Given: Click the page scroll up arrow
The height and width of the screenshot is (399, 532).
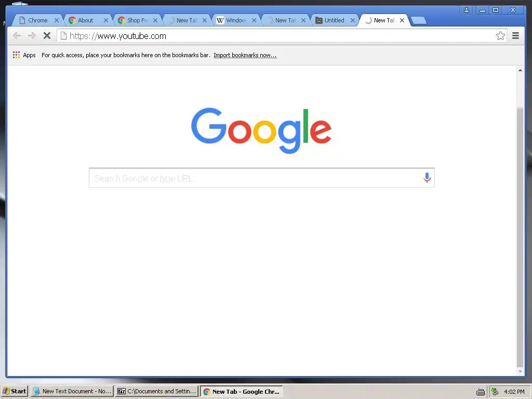Looking at the screenshot, I should coord(520,70).
